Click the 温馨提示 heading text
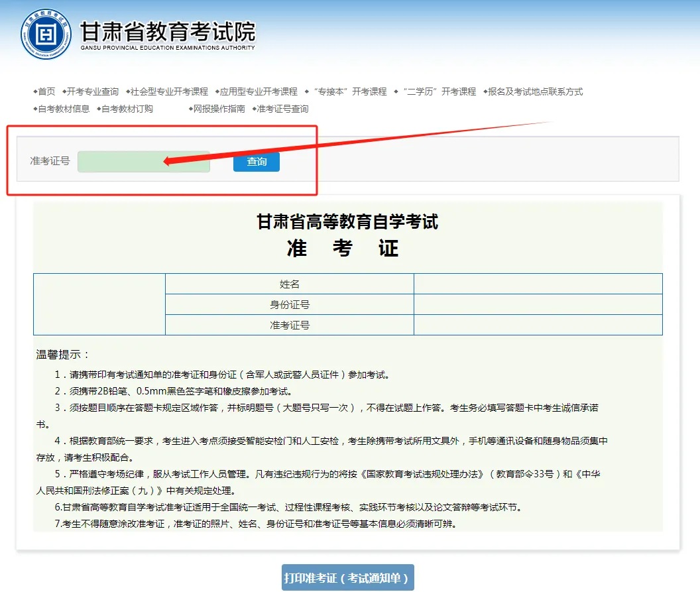The width and height of the screenshot is (700, 592). click(x=63, y=355)
